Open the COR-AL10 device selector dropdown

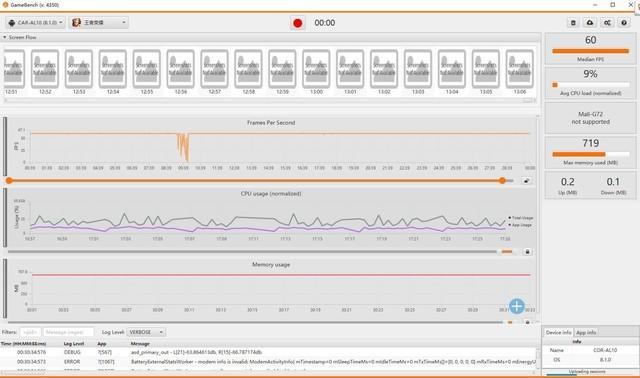coord(36,22)
